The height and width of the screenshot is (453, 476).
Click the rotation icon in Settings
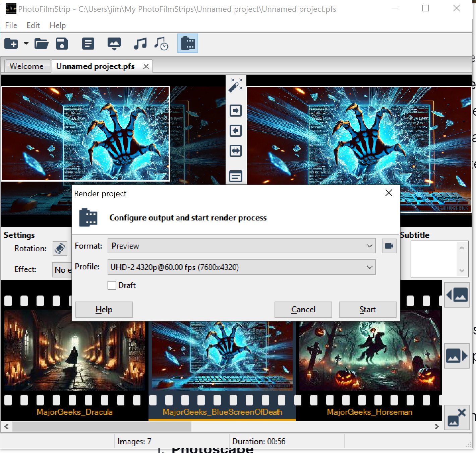point(60,249)
